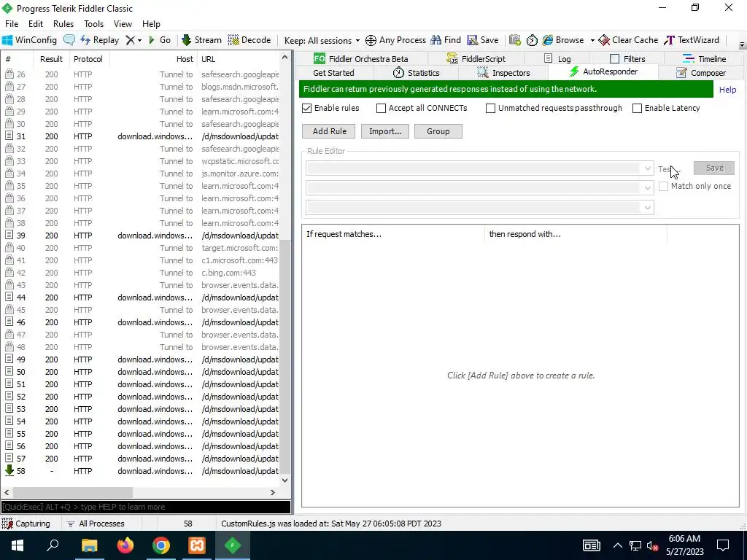Click the Group button
The width and height of the screenshot is (747, 560).
[x=438, y=131]
